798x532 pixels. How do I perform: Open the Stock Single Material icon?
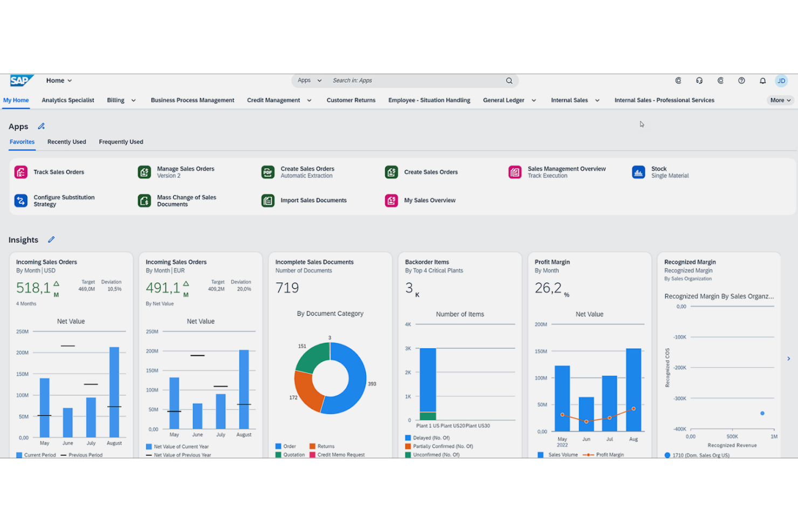[638, 172]
